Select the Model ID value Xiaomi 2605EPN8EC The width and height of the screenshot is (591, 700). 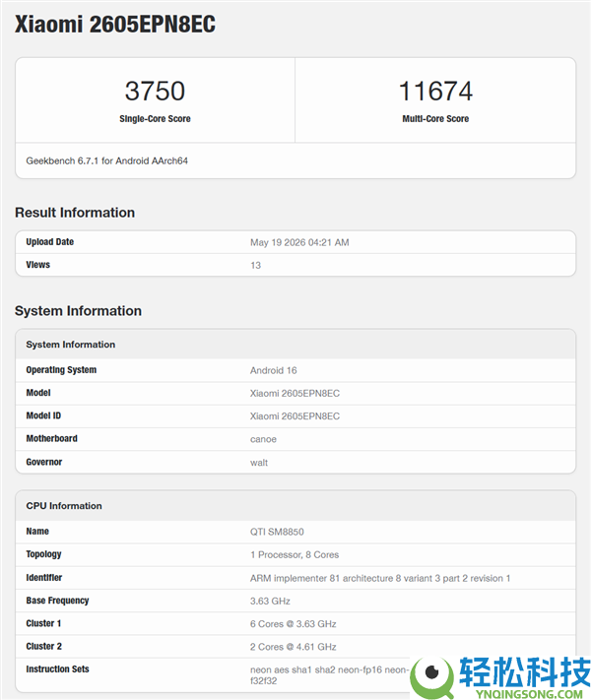coord(295,416)
